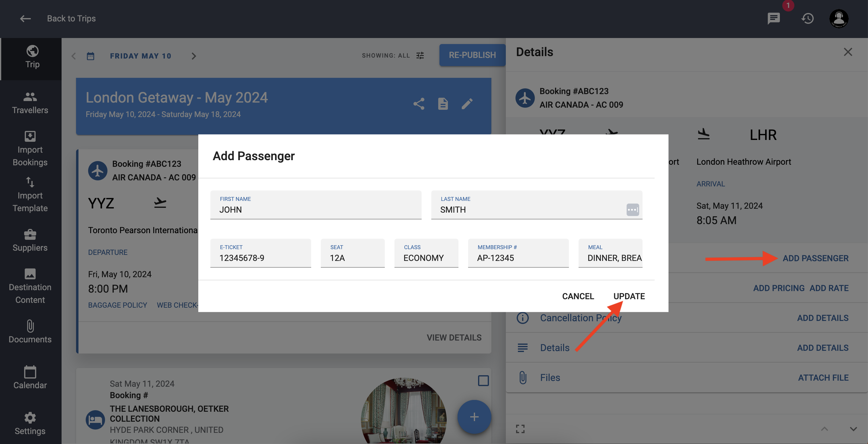Viewport: 868px width, 444px height.
Task: Click the First Name field containing JOHN
Action: (316, 205)
